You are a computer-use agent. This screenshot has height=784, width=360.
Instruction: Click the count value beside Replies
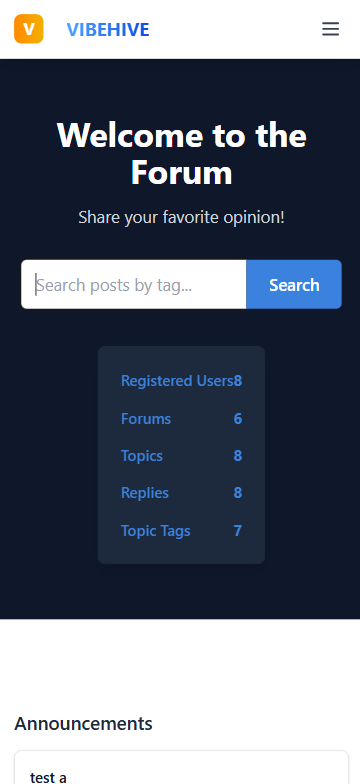[238, 493]
